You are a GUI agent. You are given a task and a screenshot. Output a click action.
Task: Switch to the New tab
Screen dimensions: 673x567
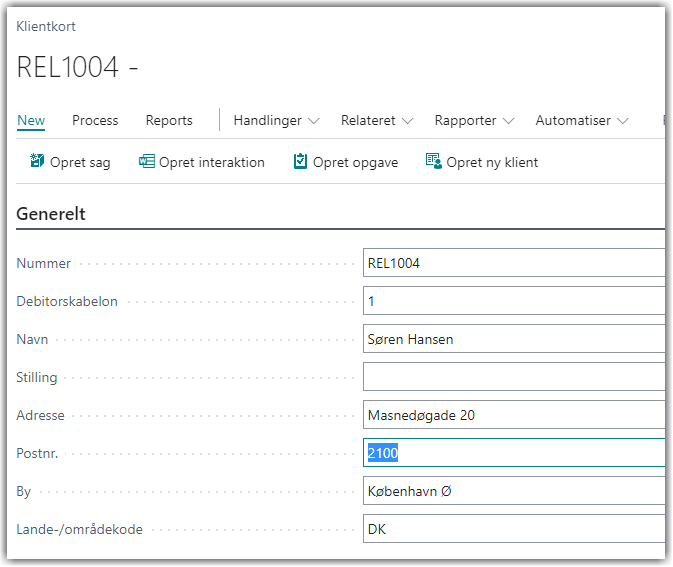(x=31, y=121)
